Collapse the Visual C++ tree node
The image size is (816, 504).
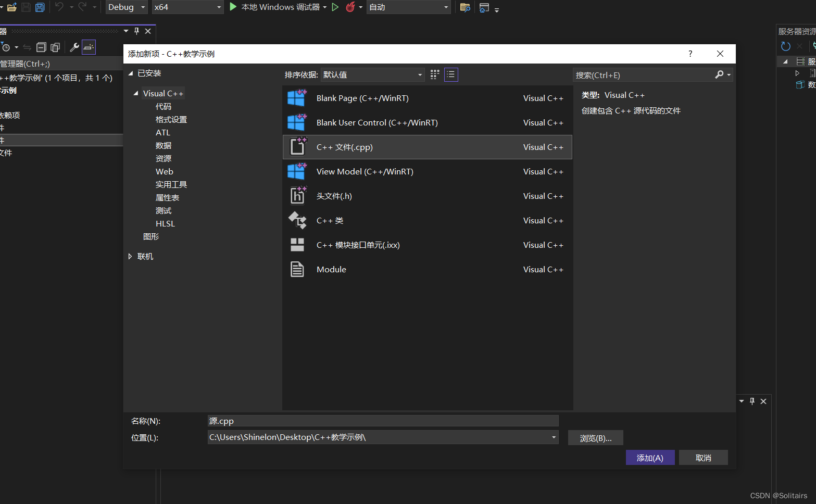point(136,94)
